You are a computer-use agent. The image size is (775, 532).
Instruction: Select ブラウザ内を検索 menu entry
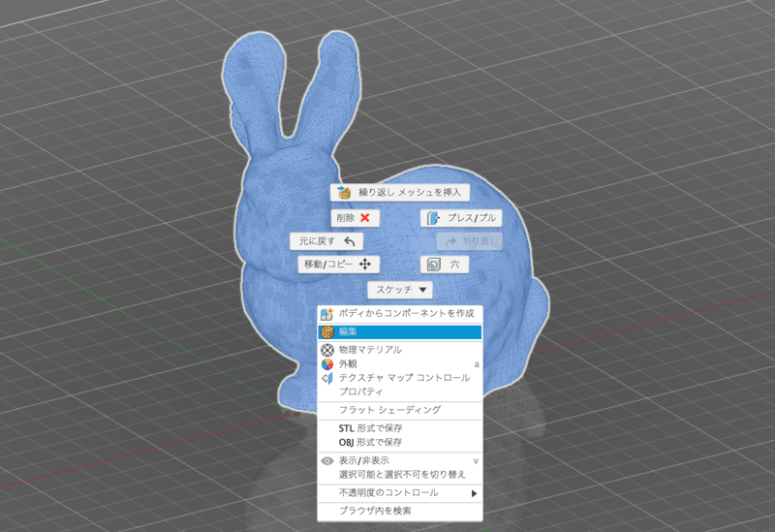tap(400, 511)
